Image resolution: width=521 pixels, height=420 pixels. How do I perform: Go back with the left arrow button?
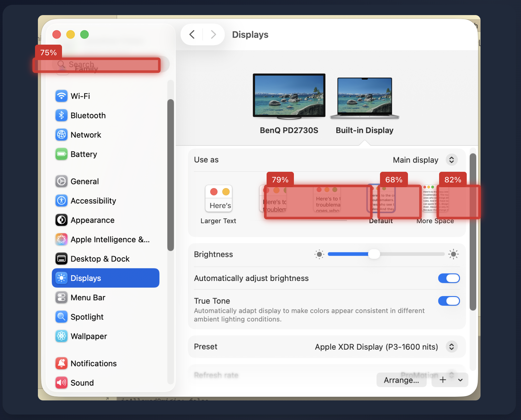pyautogui.click(x=192, y=35)
